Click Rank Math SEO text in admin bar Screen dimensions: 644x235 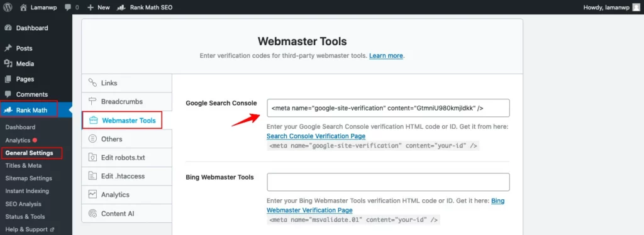[151, 8]
